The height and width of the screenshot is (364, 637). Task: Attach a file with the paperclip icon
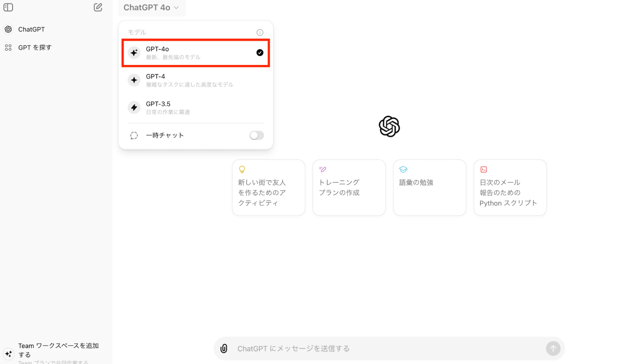coord(224,348)
